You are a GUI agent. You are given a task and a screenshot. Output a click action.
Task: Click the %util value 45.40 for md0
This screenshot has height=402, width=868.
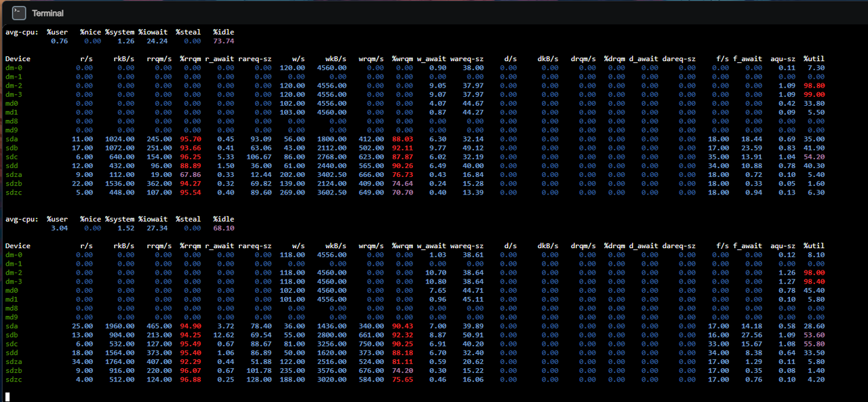tap(814, 290)
